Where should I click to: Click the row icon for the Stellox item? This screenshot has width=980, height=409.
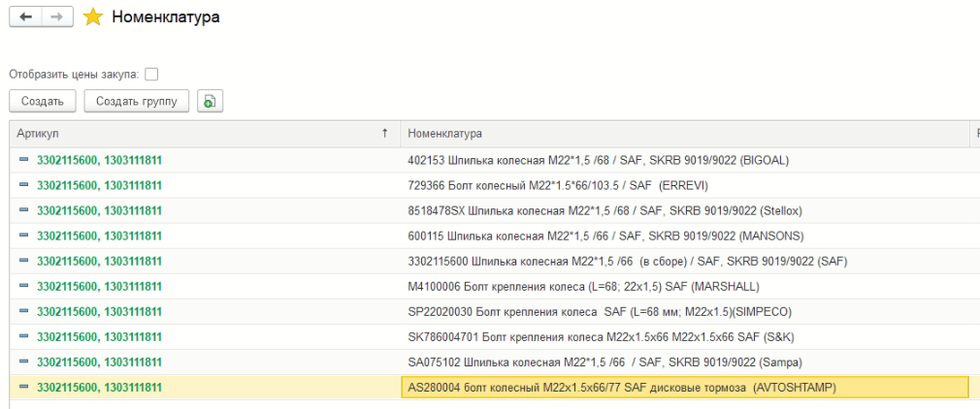(24, 210)
